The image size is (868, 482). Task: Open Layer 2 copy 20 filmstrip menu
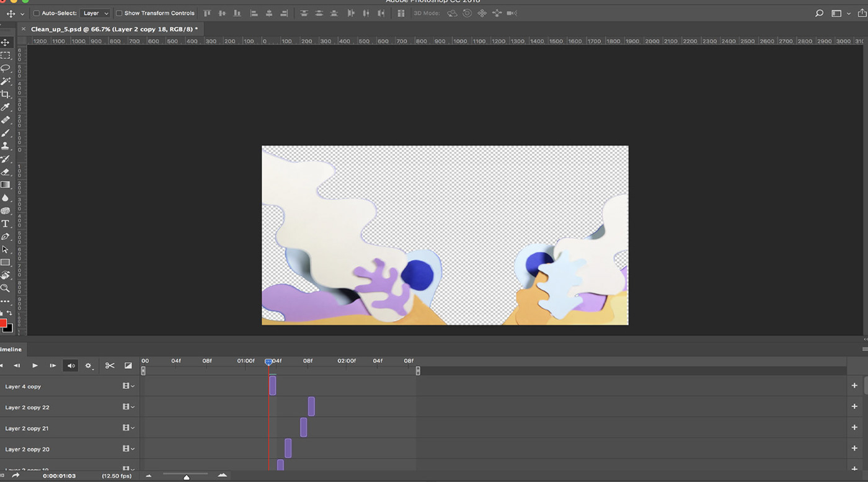(x=128, y=449)
